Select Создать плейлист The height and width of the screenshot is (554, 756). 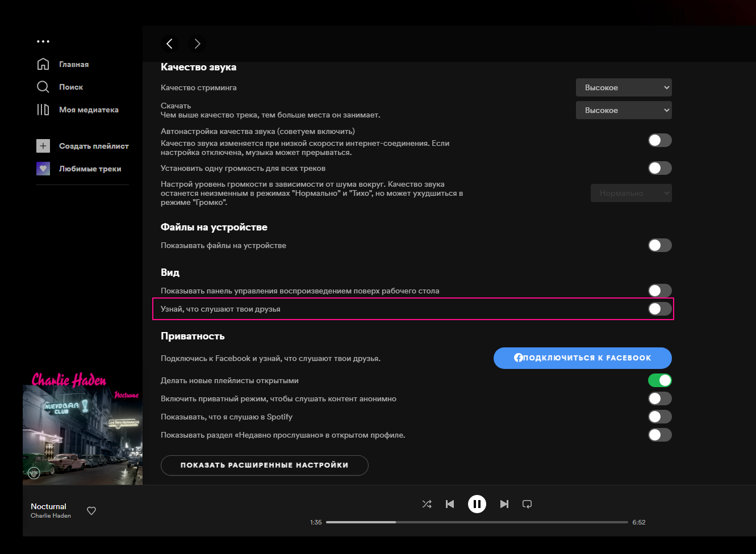pos(94,146)
